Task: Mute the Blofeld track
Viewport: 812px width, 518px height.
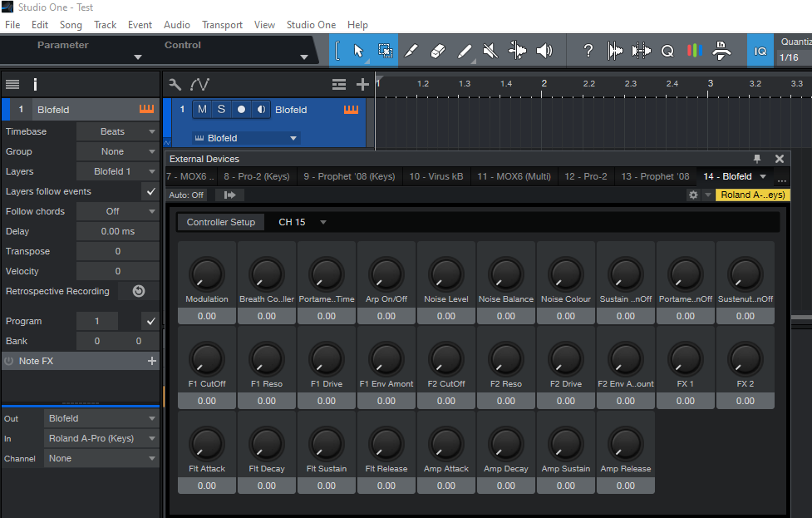Action: pos(202,109)
